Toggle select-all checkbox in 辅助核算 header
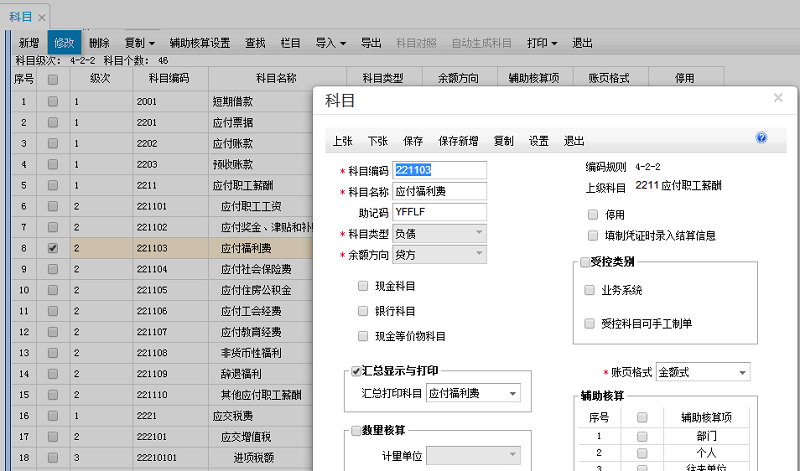 [x=642, y=417]
